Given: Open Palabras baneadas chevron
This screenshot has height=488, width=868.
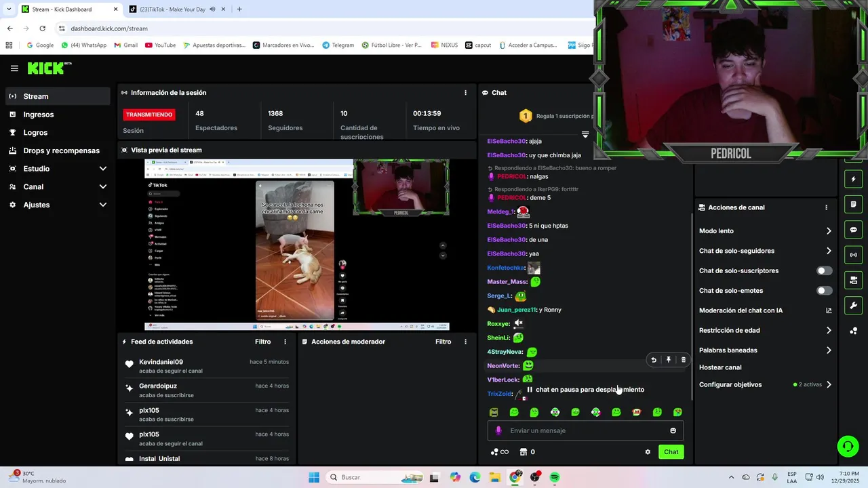Looking at the screenshot, I should 829,350.
